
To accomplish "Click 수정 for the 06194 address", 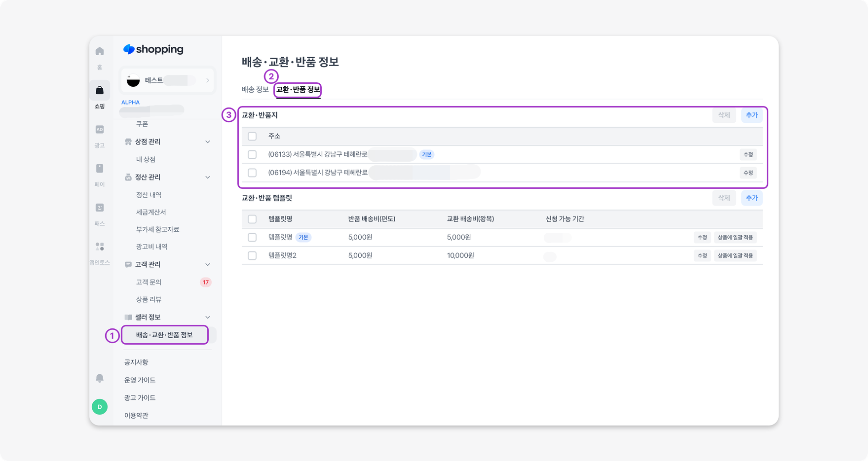I will (x=748, y=173).
